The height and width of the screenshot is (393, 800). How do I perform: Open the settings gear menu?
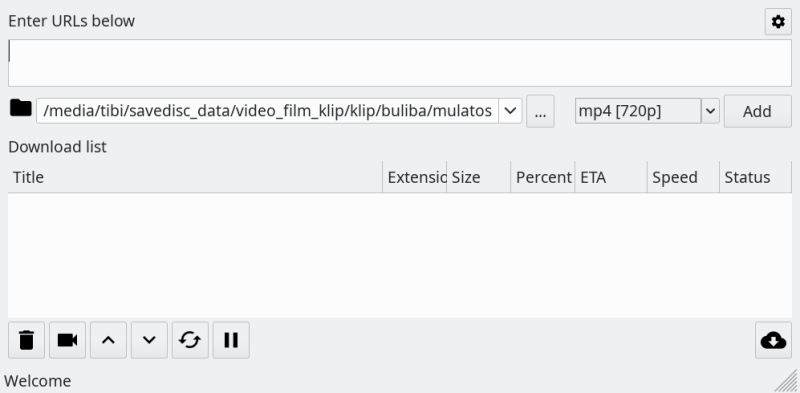tap(778, 21)
